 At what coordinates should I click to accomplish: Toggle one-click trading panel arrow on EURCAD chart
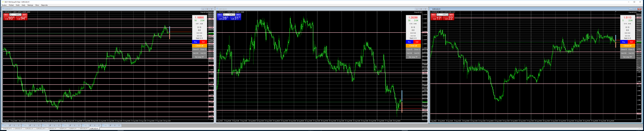(431, 12)
